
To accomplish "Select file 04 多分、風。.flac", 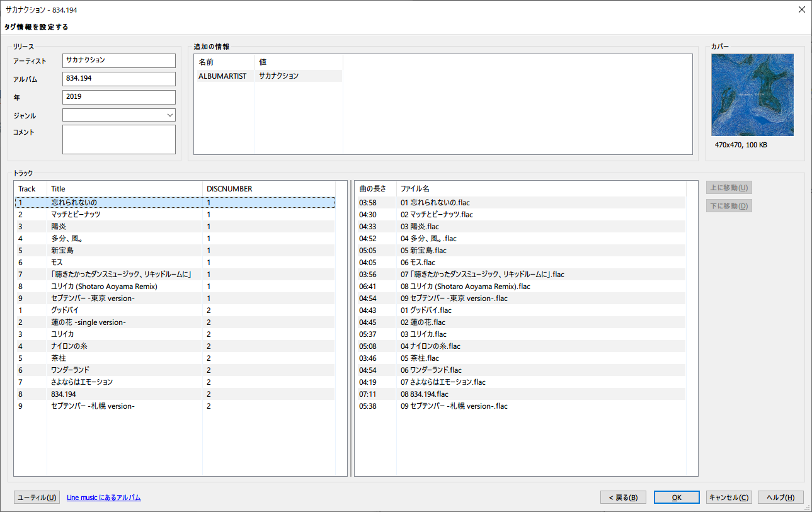I will point(428,239).
